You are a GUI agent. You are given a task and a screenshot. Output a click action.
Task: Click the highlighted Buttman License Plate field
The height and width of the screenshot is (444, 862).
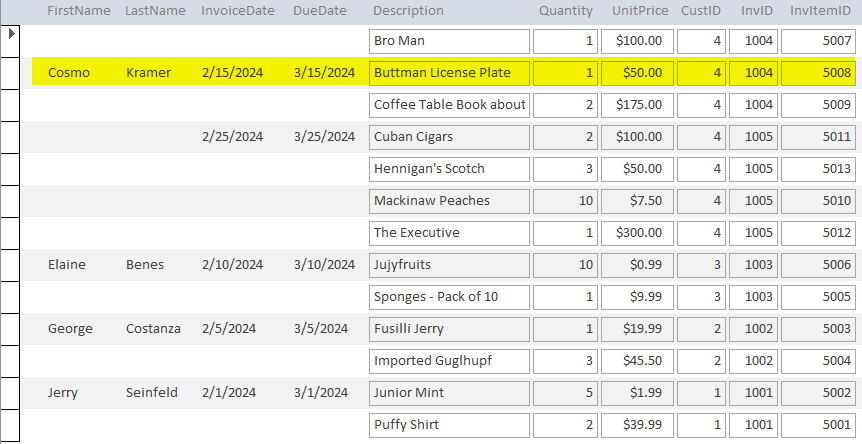click(x=449, y=73)
